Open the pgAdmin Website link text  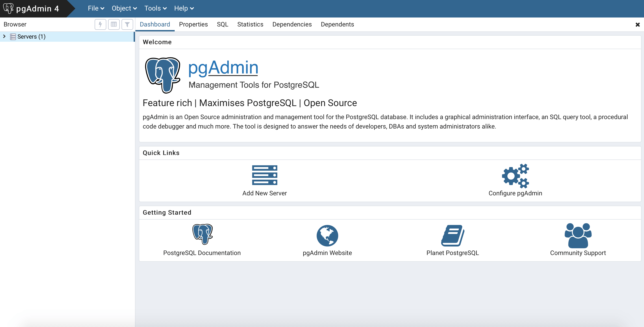coord(327,253)
